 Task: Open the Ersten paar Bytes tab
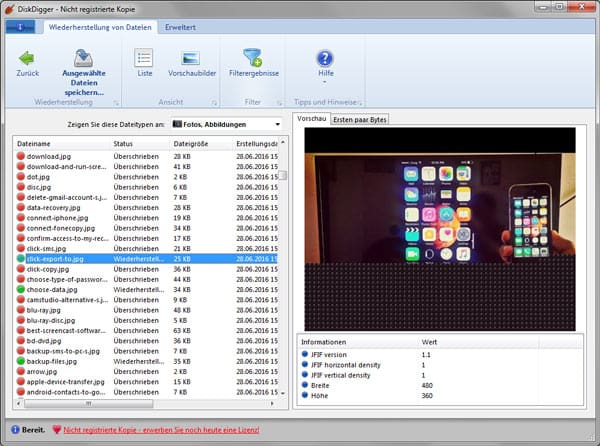click(360, 120)
